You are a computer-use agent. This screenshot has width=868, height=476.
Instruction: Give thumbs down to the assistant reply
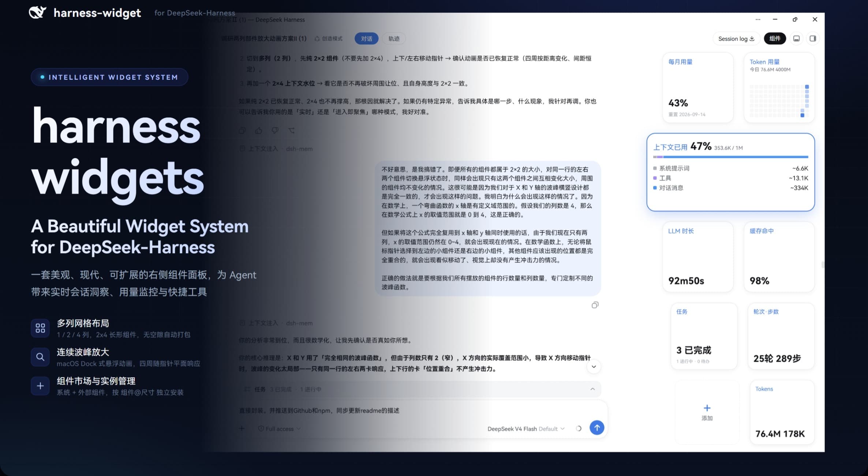pos(275,131)
